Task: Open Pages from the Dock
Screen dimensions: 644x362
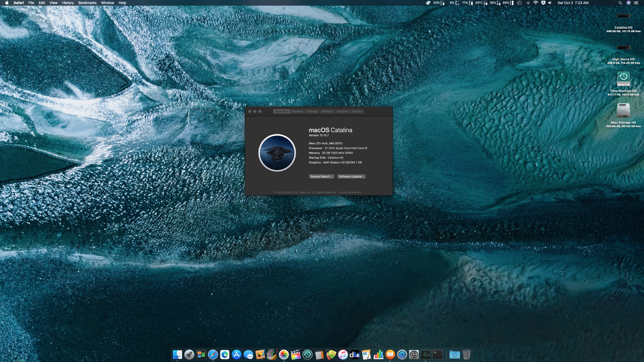Action: click(366, 355)
